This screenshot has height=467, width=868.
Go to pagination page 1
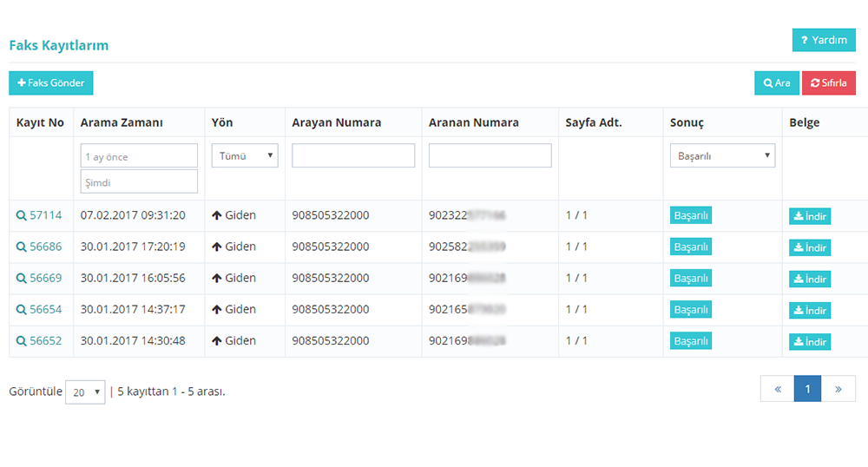807,389
